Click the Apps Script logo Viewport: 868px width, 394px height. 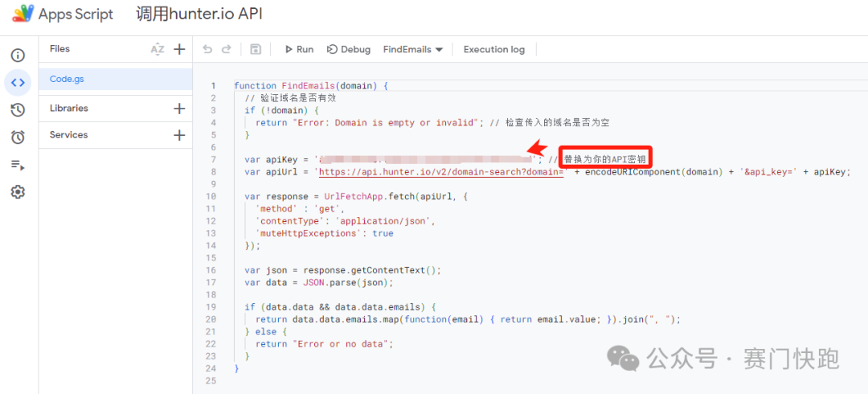[x=23, y=14]
